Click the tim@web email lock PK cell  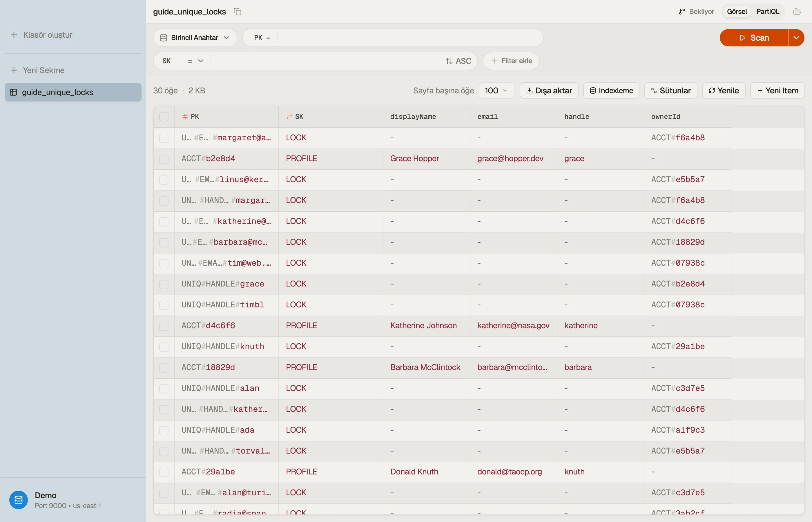pyautogui.click(x=226, y=263)
